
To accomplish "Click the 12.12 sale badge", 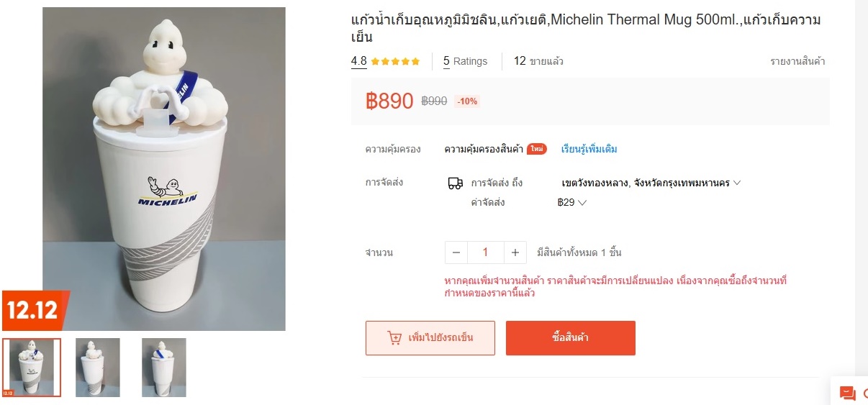I will (x=35, y=310).
